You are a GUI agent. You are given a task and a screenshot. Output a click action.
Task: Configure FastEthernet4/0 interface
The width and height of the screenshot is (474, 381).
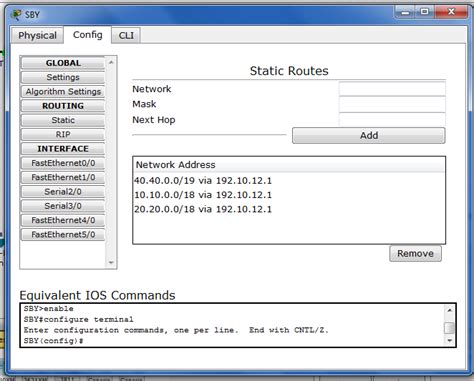click(63, 221)
